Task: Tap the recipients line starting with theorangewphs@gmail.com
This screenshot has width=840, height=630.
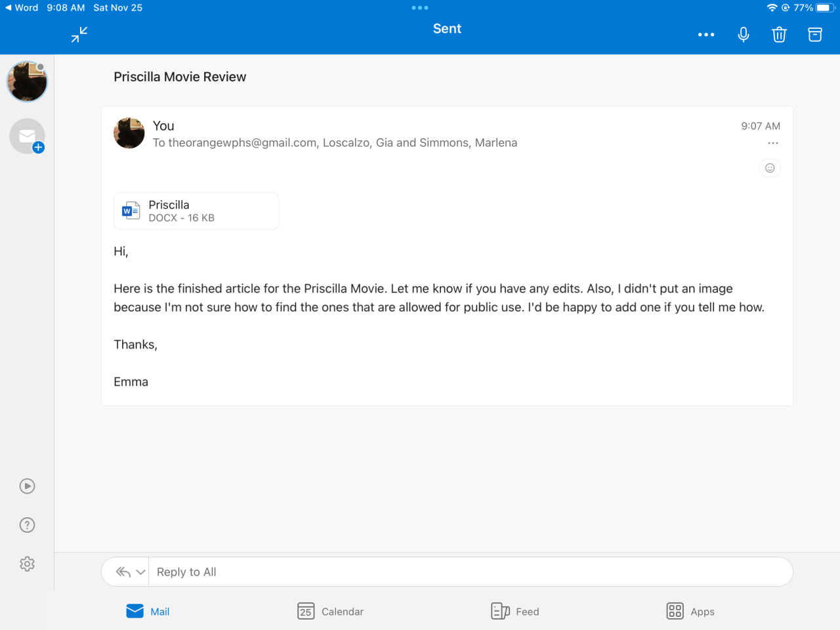Action: [335, 143]
